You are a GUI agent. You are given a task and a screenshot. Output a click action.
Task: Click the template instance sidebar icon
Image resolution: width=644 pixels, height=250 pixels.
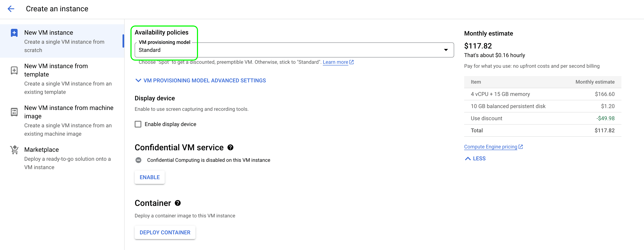pos(14,70)
